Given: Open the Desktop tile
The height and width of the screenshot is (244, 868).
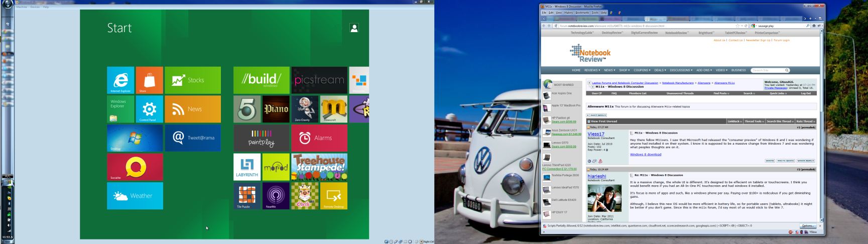Looking at the screenshot, I should [x=135, y=138].
